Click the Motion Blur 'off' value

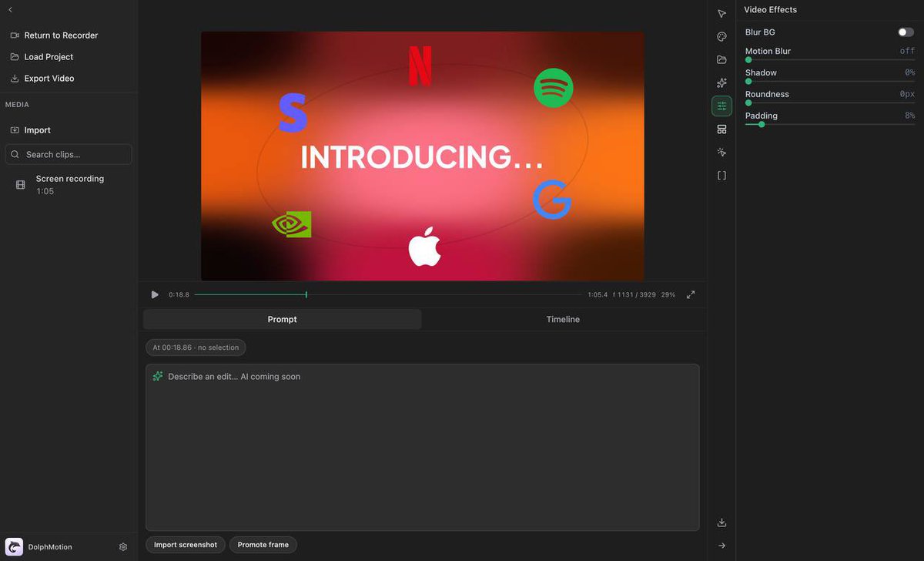[x=907, y=51]
